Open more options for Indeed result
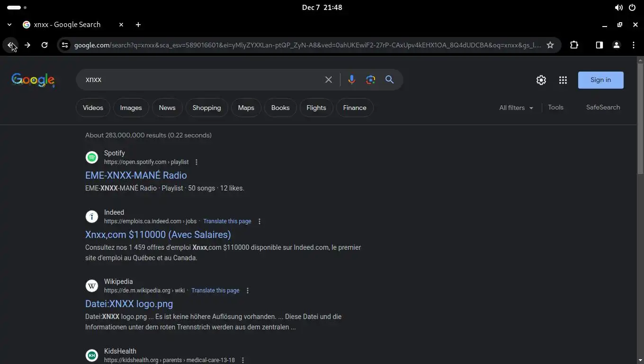Screen dimensions: 644x364 pyautogui.click(x=259, y=221)
